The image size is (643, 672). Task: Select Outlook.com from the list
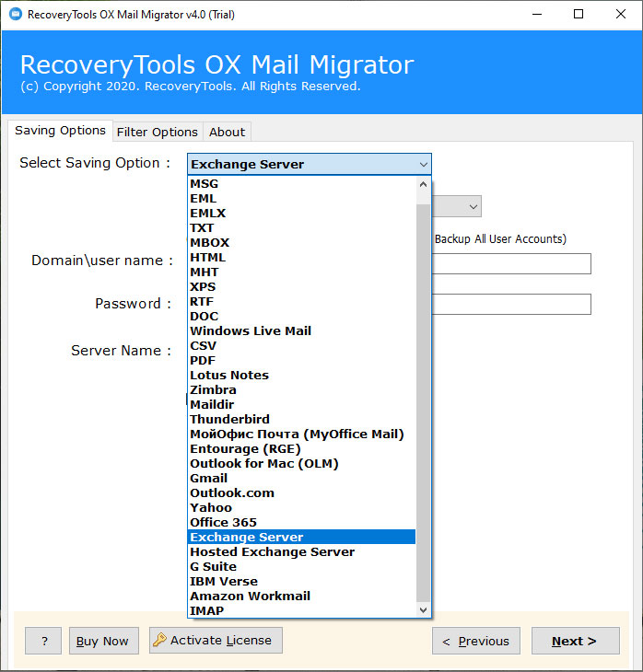302,492
